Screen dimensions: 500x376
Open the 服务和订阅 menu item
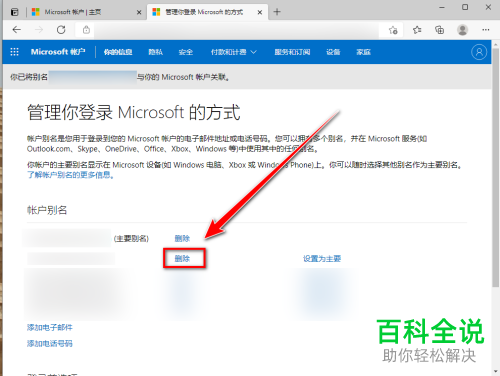[x=292, y=52]
